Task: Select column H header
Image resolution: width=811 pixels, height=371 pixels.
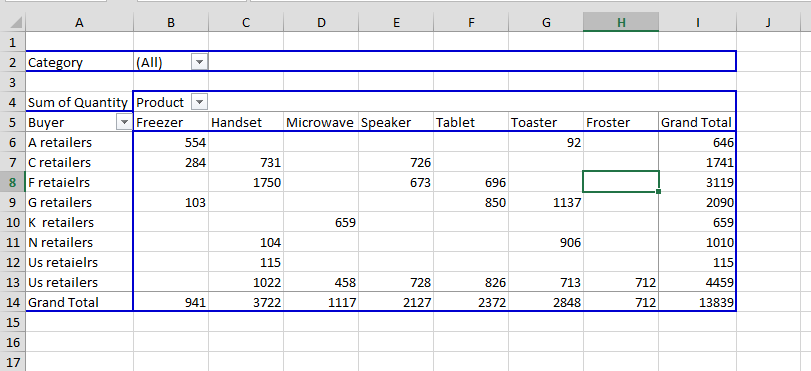Action: tap(621, 22)
